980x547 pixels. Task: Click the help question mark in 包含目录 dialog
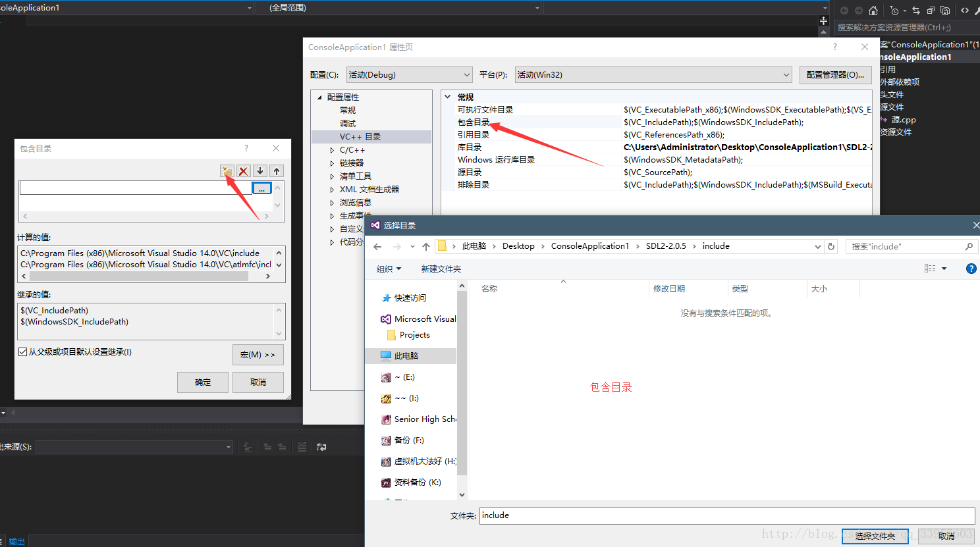246,148
